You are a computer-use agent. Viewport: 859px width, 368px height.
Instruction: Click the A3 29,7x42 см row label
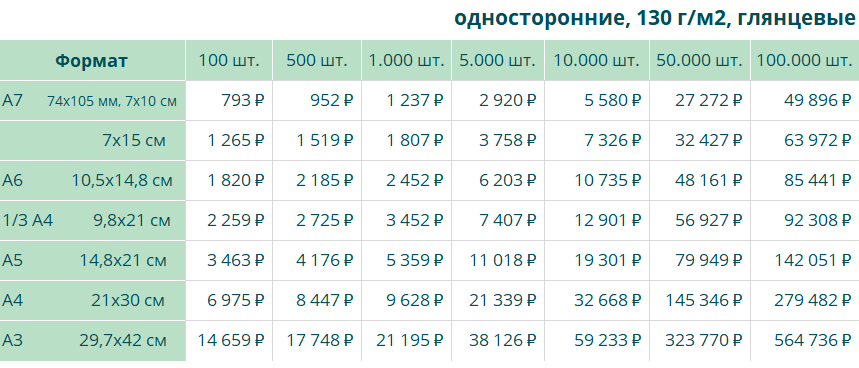[x=92, y=341]
